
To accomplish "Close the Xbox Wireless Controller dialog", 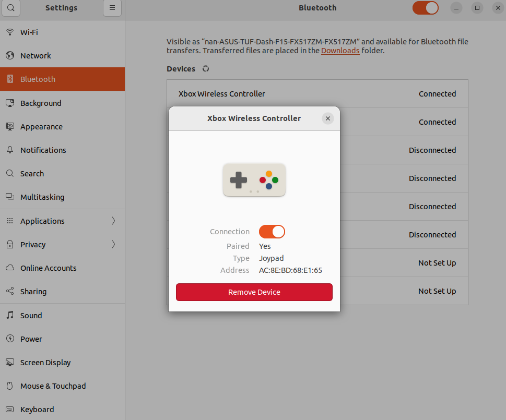I will (328, 118).
